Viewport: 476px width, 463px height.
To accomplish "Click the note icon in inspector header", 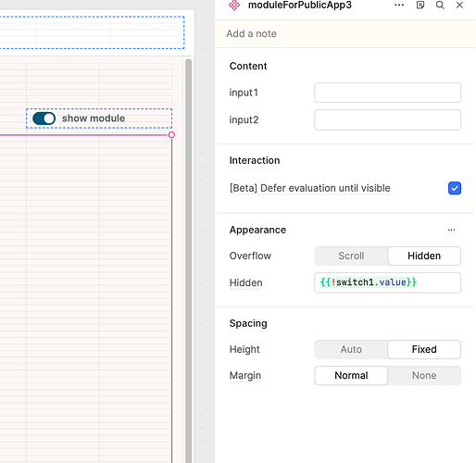I will pyautogui.click(x=420, y=5).
